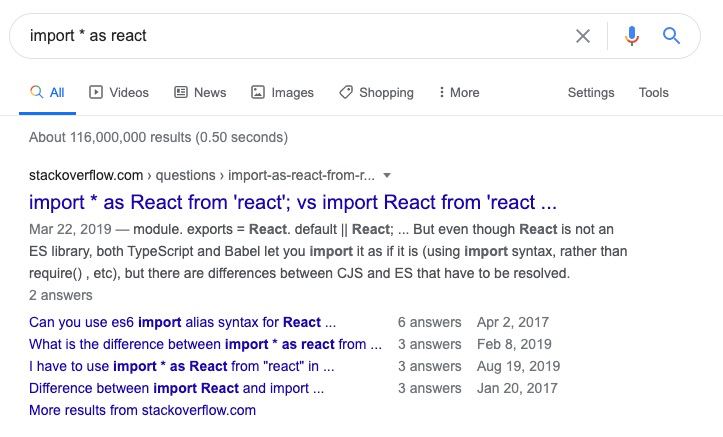
Task: Open "Difference between import React and import" link
Action: click(x=183, y=388)
